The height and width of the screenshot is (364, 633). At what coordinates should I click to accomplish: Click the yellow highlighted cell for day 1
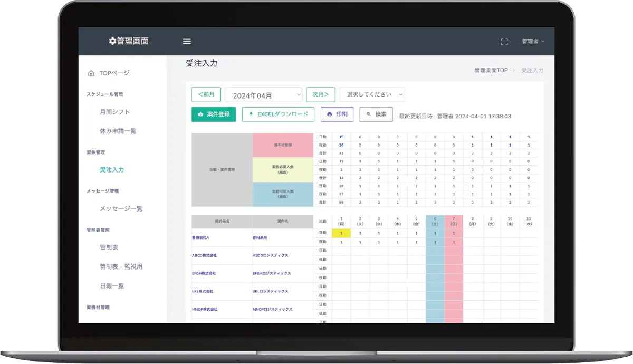click(x=341, y=233)
